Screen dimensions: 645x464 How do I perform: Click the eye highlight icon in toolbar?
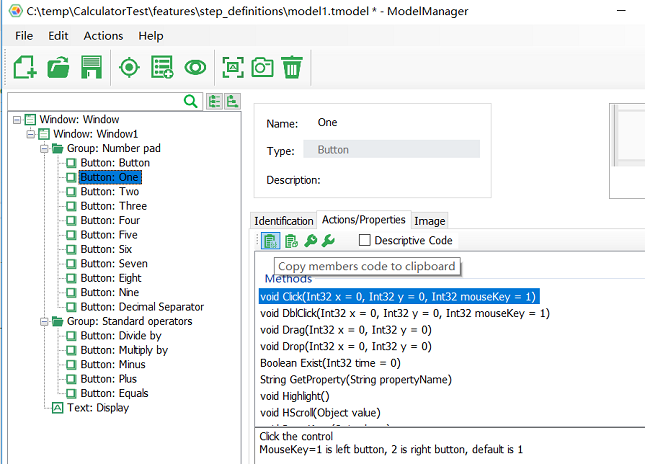click(194, 67)
